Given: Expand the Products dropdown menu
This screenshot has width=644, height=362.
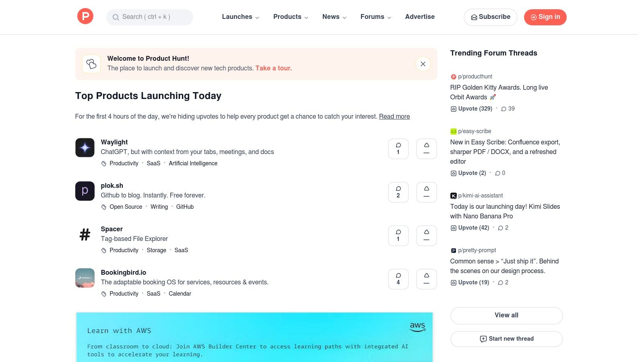Looking at the screenshot, I should point(291,17).
